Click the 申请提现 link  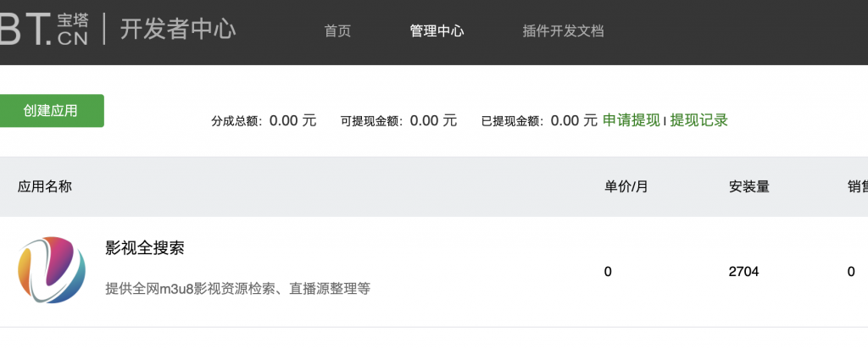coord(631,120)
